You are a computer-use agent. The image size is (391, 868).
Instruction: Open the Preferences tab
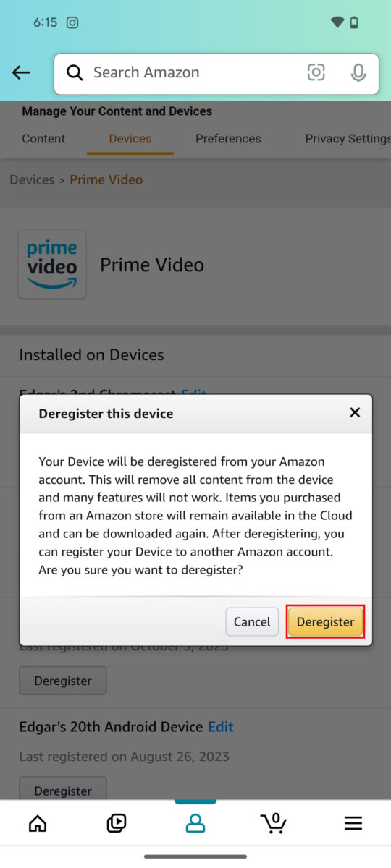click(x=228, y=139)
